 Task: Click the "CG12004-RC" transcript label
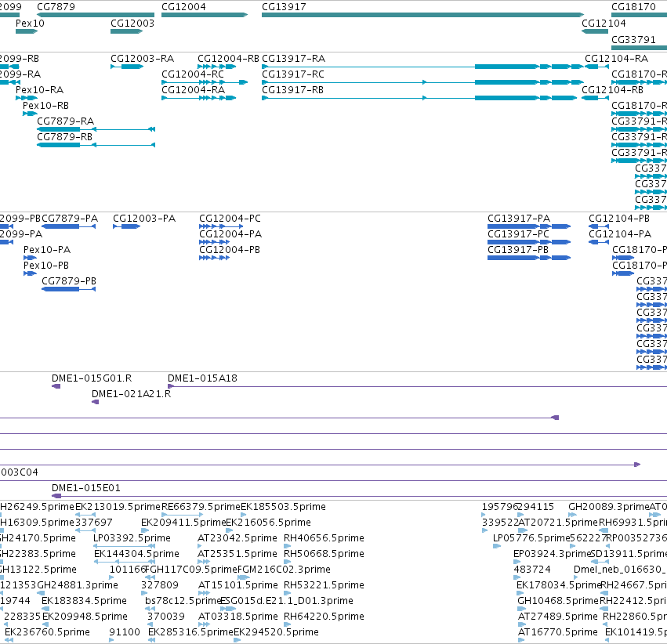coord(193,74)
